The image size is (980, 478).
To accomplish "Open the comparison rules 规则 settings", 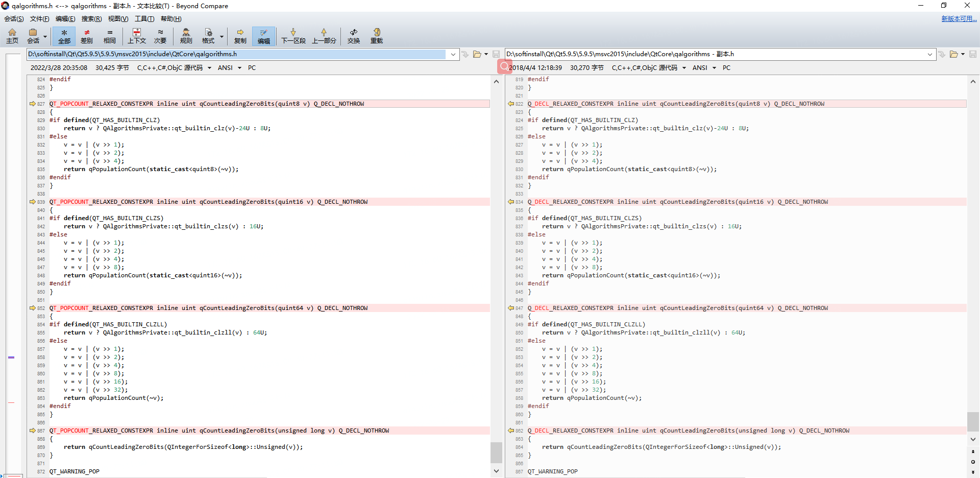I will pos(186,36).
